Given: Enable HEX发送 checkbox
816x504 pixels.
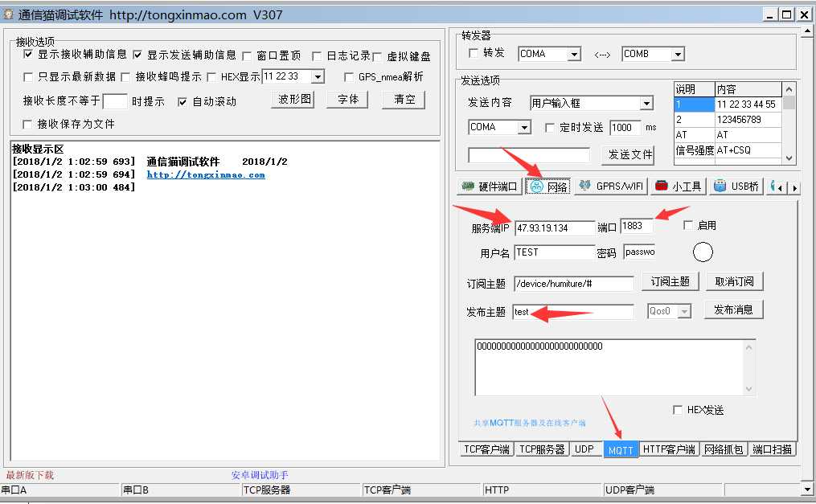Looking at the screenshot, I should click(678, 410).
